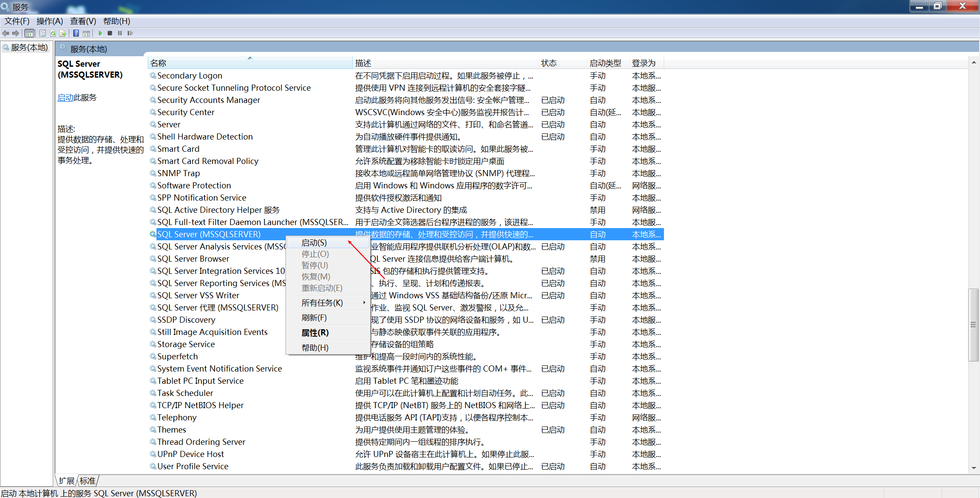Image resolution: width=980 pixels, height=498 pixels.
Task: Click the blue Help question-mark icon
Action: 76,33
